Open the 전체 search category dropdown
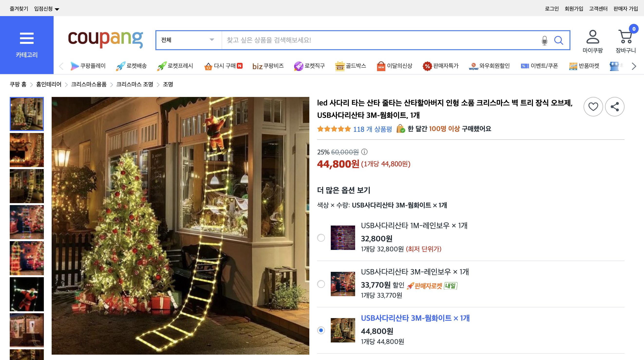Image resolution: width=644 pixels, height=360 pixels. click(x=186, y=40)
